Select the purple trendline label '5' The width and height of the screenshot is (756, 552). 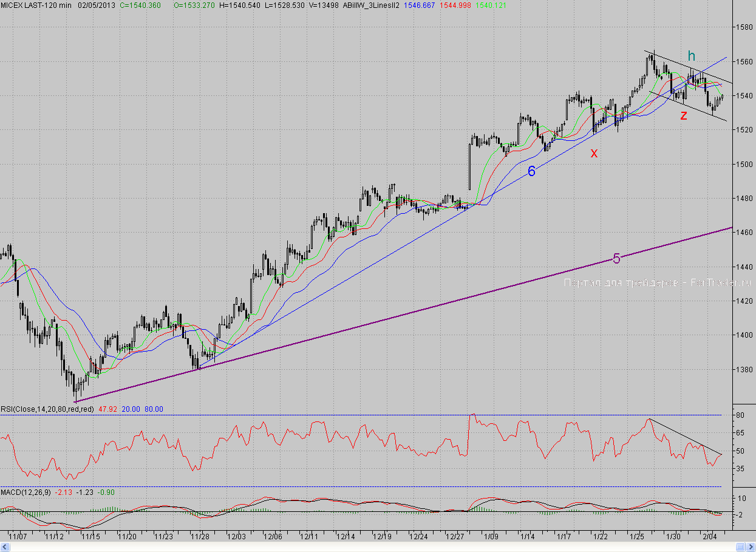tap(616, 259)
